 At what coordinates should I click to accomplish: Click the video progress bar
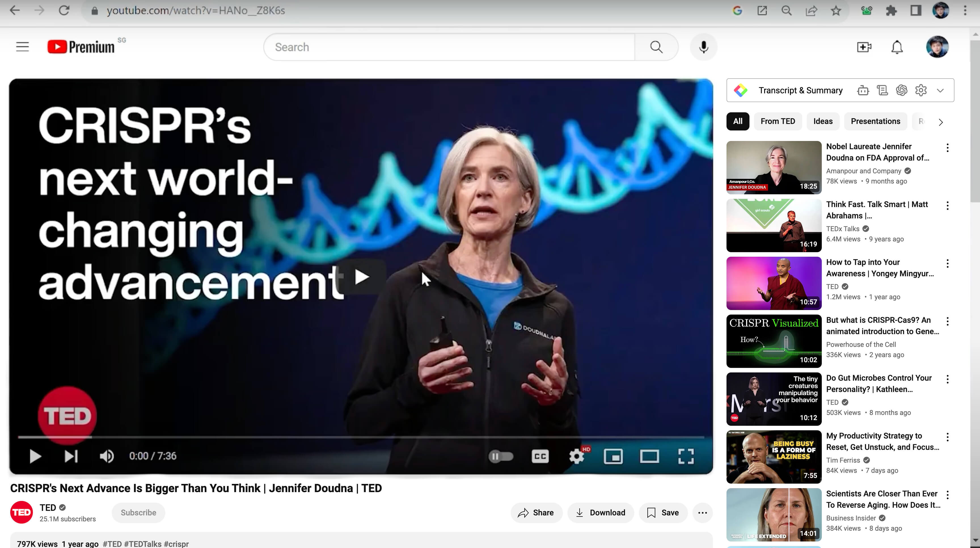click(361, 437)
